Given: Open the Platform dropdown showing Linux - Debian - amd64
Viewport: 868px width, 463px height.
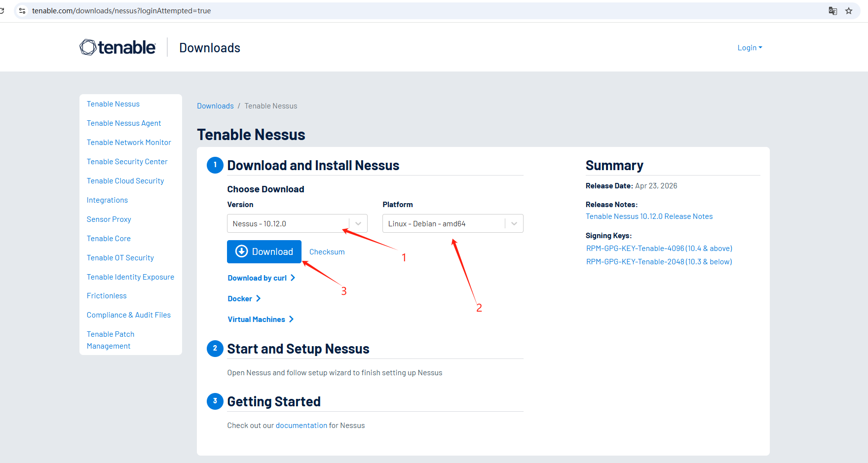Looking at the screenshot, I should (453, 223).
